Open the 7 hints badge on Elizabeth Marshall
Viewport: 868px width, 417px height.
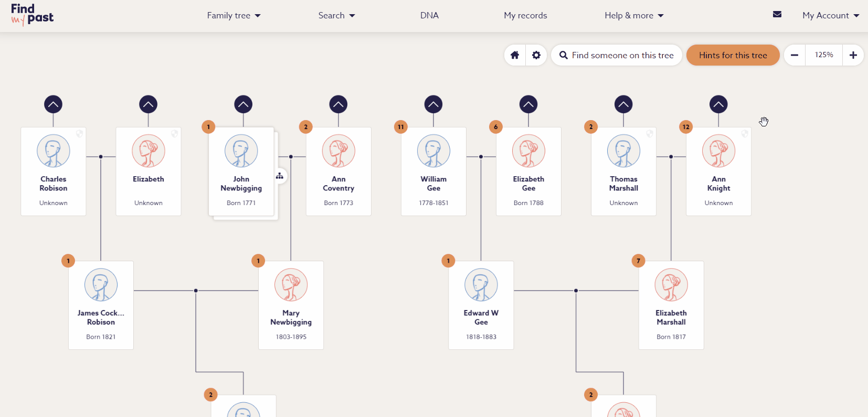point(638,261)
